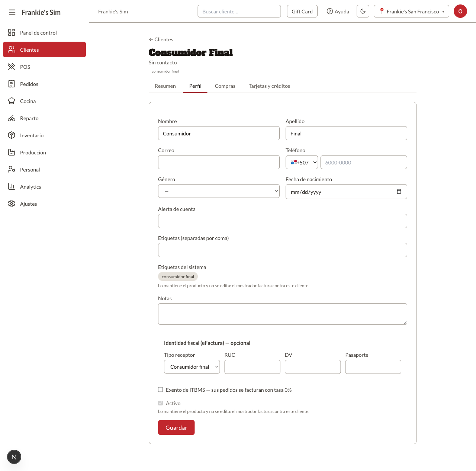Click the Apellido field with Final
This screenshot has height=471, width=476.
click(x=346, y=133)
